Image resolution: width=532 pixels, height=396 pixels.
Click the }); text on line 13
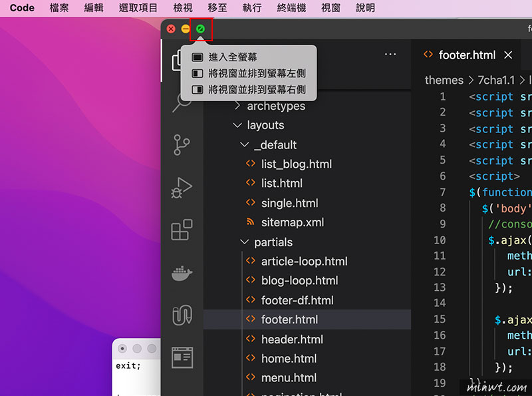coord(503,288)
